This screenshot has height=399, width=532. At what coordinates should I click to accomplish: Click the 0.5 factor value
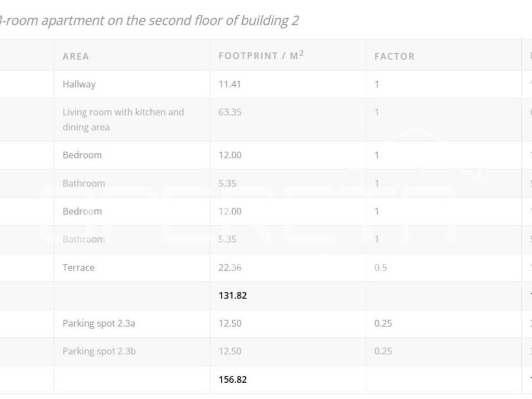(x=380, y=268)
